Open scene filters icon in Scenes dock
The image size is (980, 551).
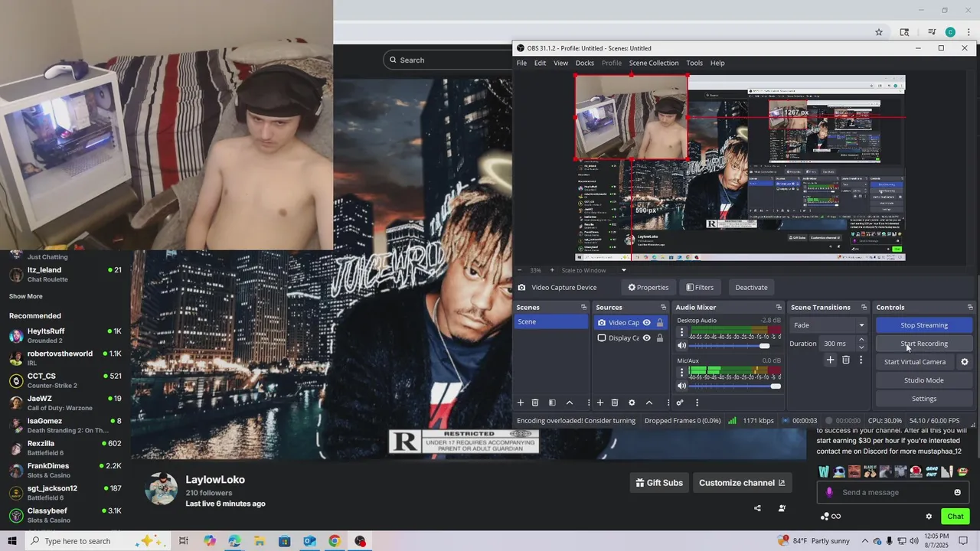552,403
